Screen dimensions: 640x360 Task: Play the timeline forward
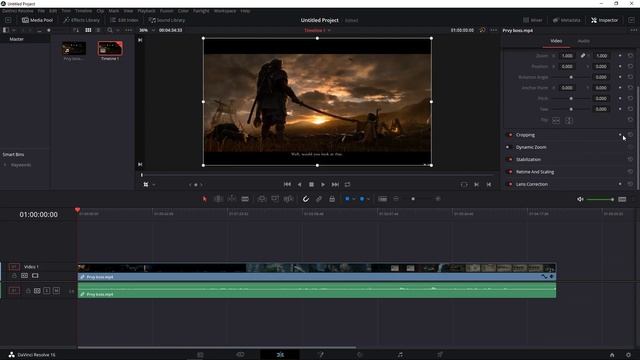(x=323, y=184)
